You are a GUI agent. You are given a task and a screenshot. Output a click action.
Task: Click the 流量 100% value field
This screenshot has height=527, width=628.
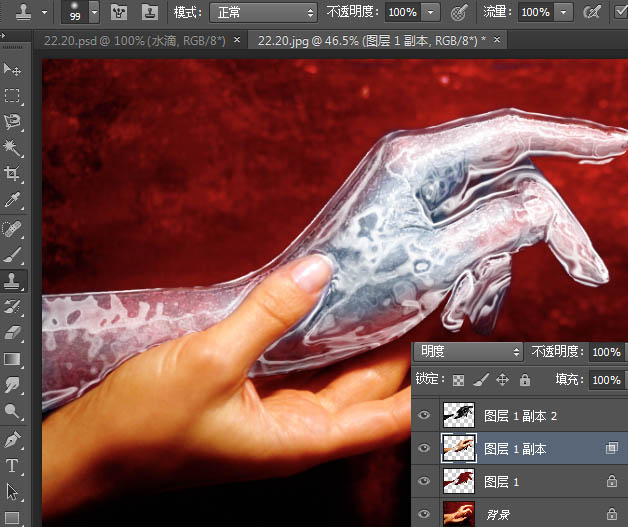point(537,12)
